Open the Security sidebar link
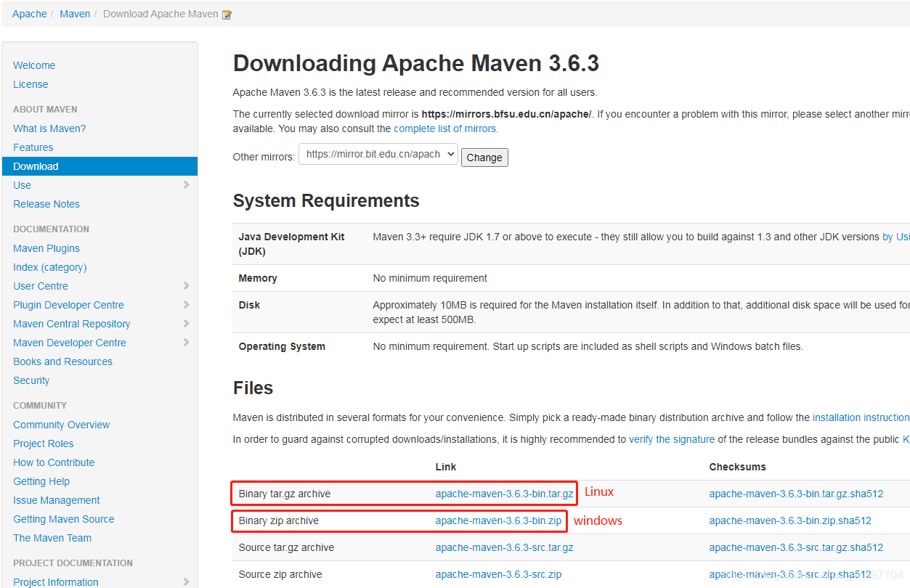Image resolution: width=910 pixels, height=588 pixels. pyautogui.click(x=31, y=380)
